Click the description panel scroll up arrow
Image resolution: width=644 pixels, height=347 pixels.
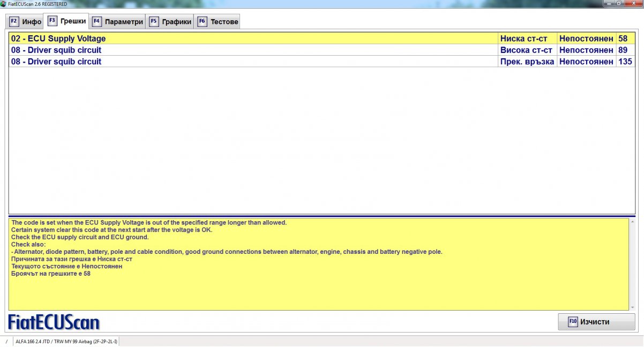(632, 222)
